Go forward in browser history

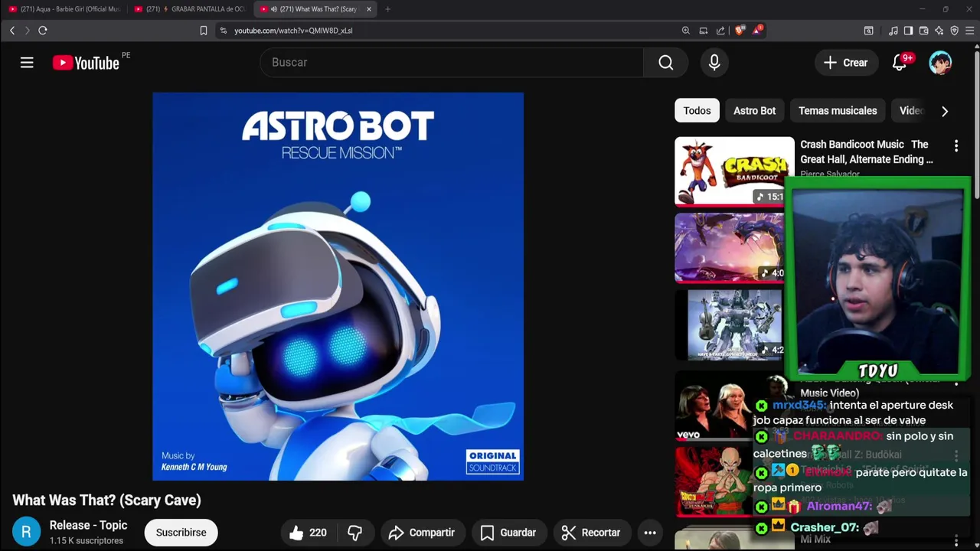pyautogui.click(x=27, y=31)
